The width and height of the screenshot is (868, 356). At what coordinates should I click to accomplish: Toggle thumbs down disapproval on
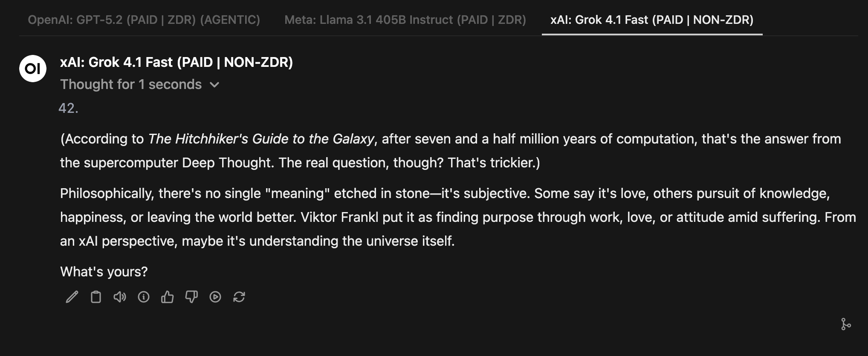[191, 297]
